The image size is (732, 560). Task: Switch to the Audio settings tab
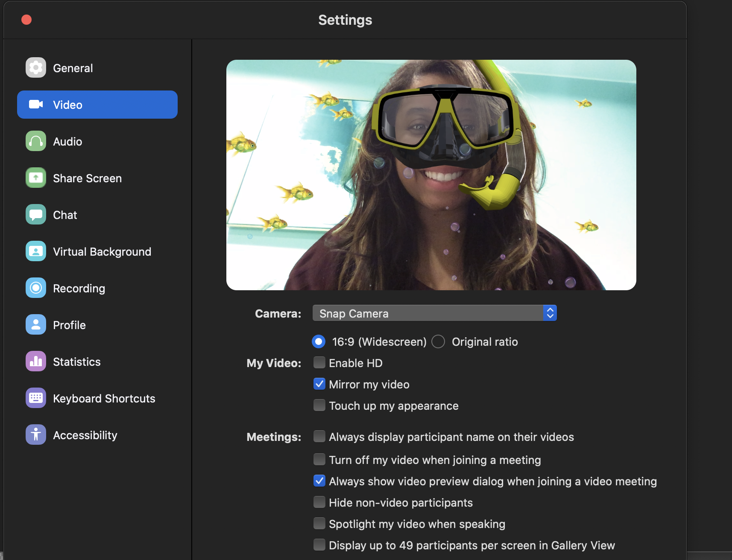coord(97,141)
